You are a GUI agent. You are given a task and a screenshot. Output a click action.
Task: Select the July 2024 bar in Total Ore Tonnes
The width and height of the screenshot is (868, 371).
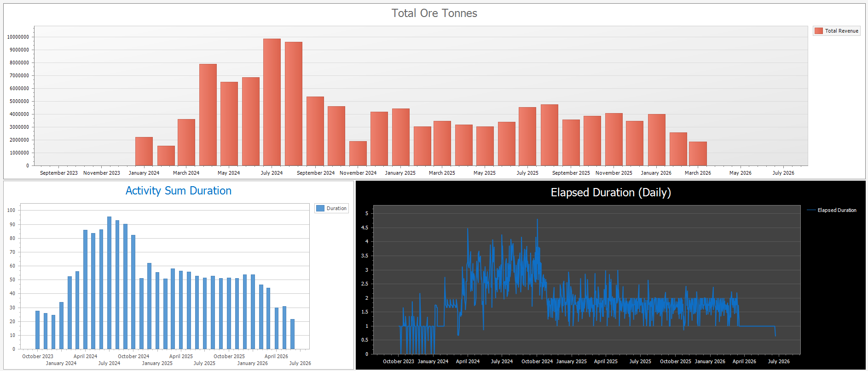pyautogui.click(x=272, y=102)
